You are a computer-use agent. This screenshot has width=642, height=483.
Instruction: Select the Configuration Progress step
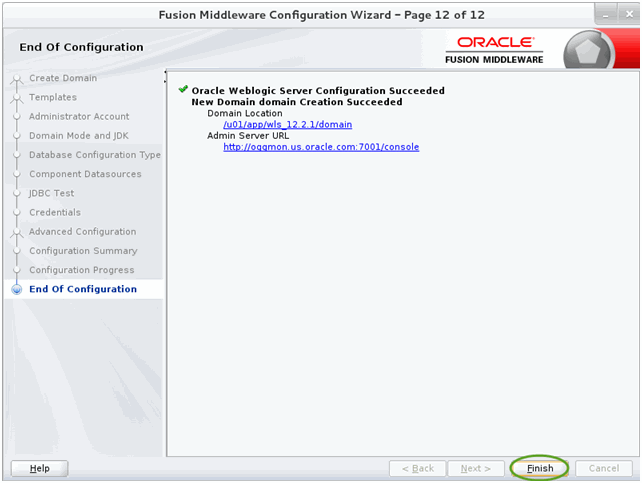(81, 270)
